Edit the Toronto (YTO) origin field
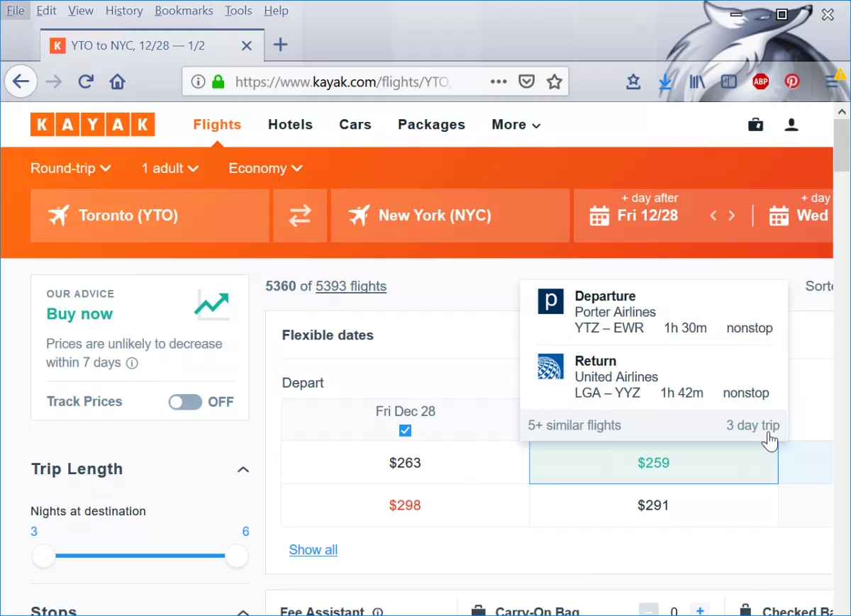The width and height of the screenshot is (851, 616). click(150, 215)
